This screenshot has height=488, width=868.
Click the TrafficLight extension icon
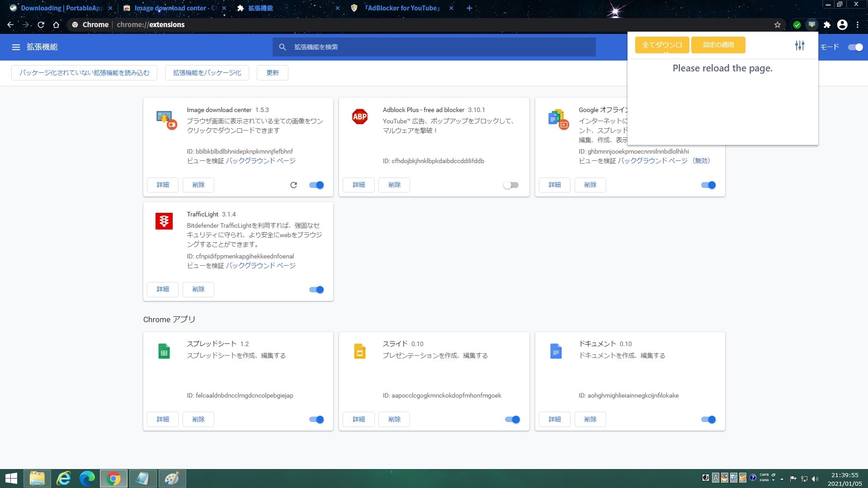tap(164, 221)
